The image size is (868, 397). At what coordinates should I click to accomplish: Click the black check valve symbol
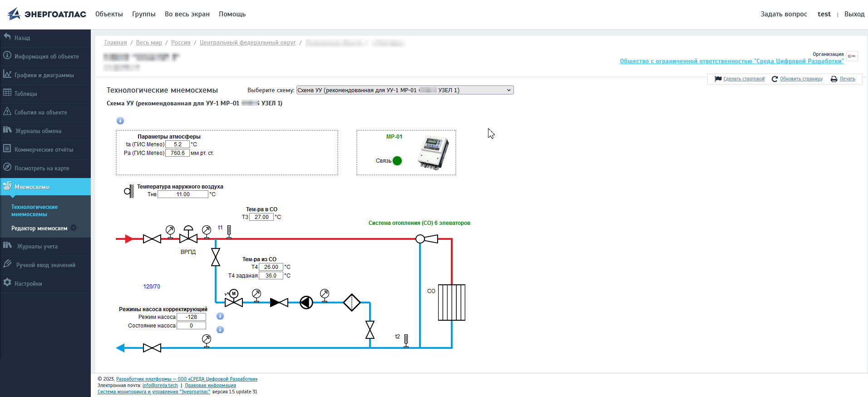(279, 303)
